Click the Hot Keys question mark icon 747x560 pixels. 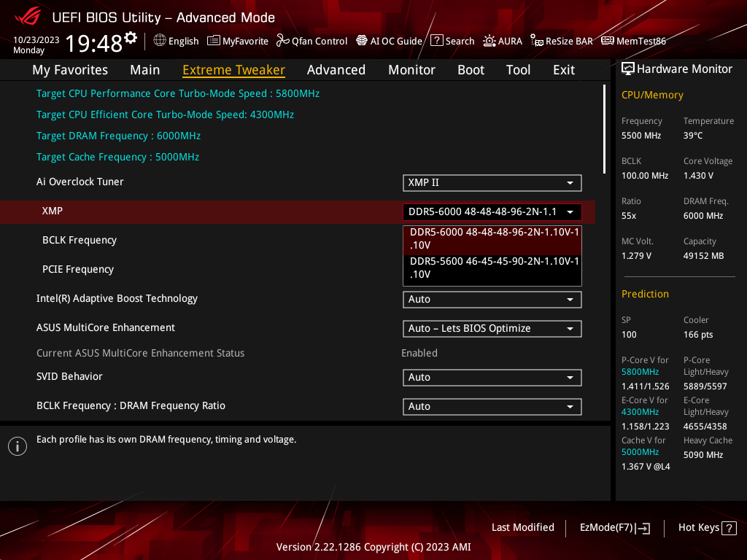pos(729,528)
